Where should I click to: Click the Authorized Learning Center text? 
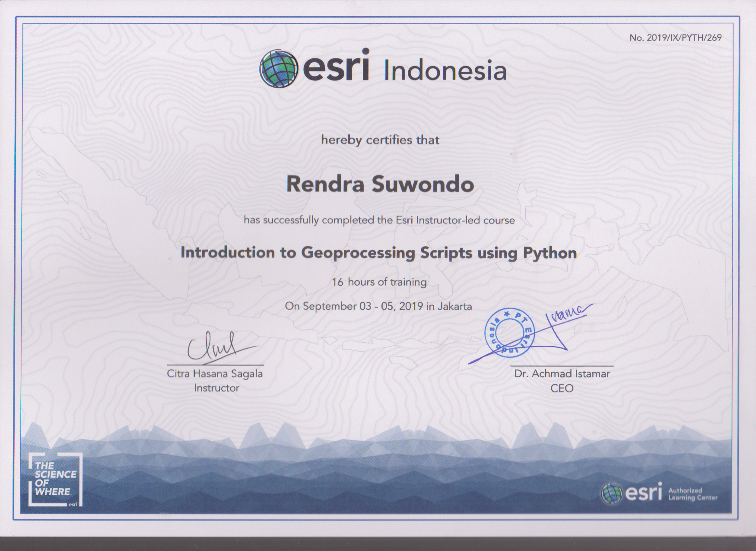692,494
